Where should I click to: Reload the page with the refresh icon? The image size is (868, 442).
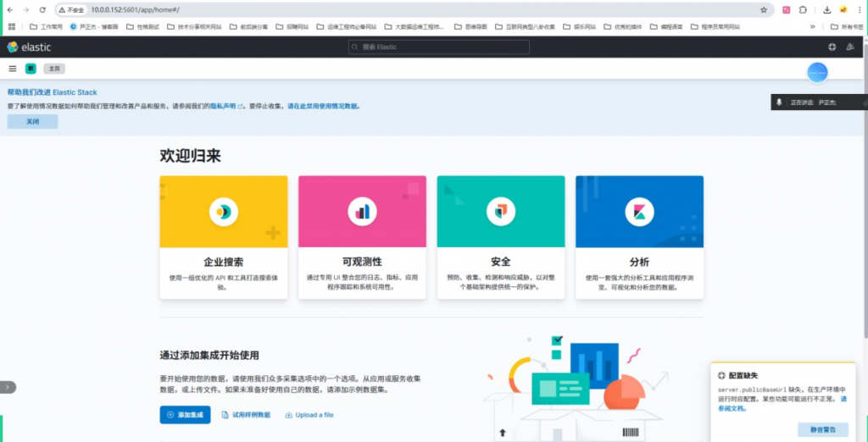pos(42,10)
